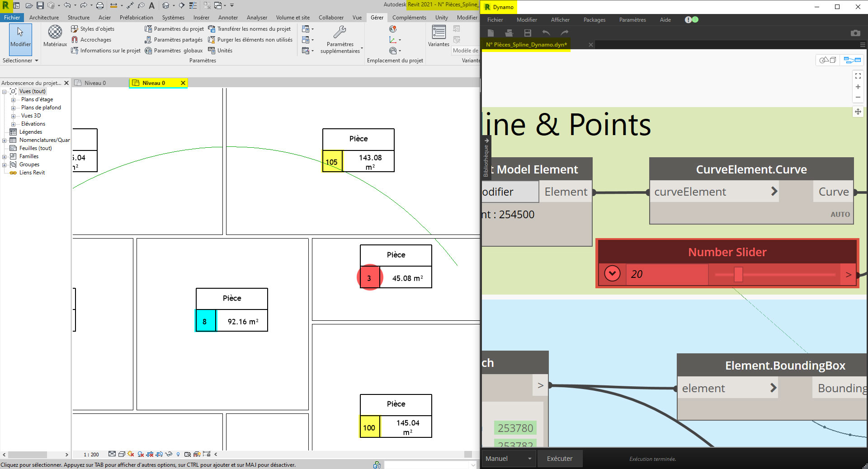Click Purger les éléments non utilisés
The image size is (868, 469).
[250, 40]
